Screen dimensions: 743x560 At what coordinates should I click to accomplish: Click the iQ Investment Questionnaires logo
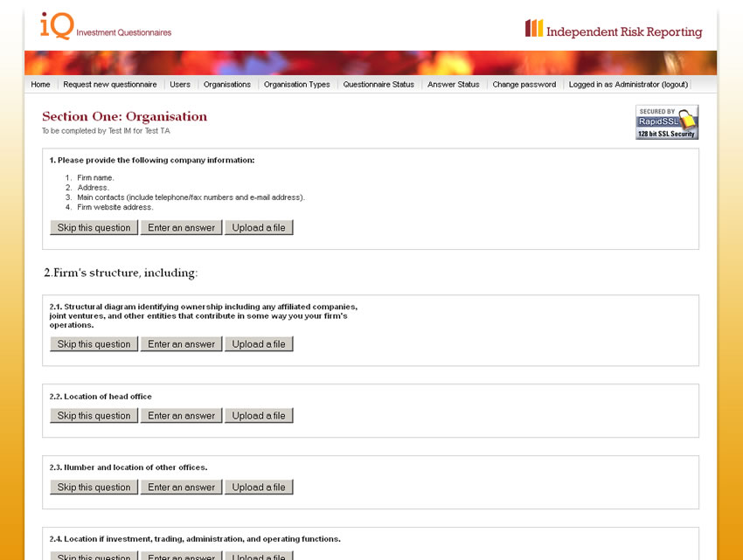click(x=105, y=27)
